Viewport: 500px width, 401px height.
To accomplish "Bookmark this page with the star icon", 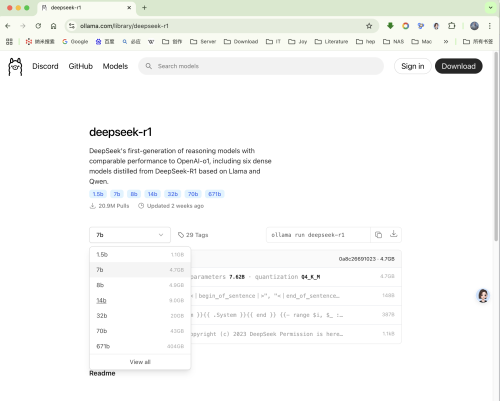I will pyautogui.click(x=369, y=26).
